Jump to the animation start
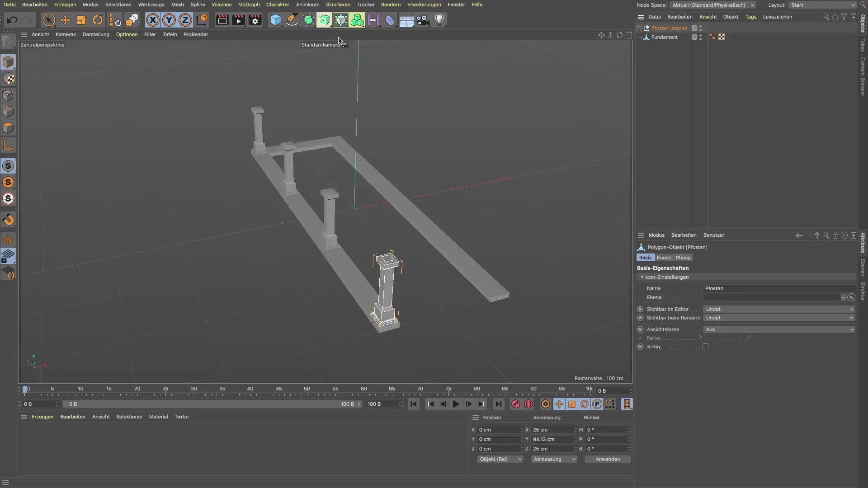Image resolution: width=868 pixels, height=488 pixels. [414, 404]
